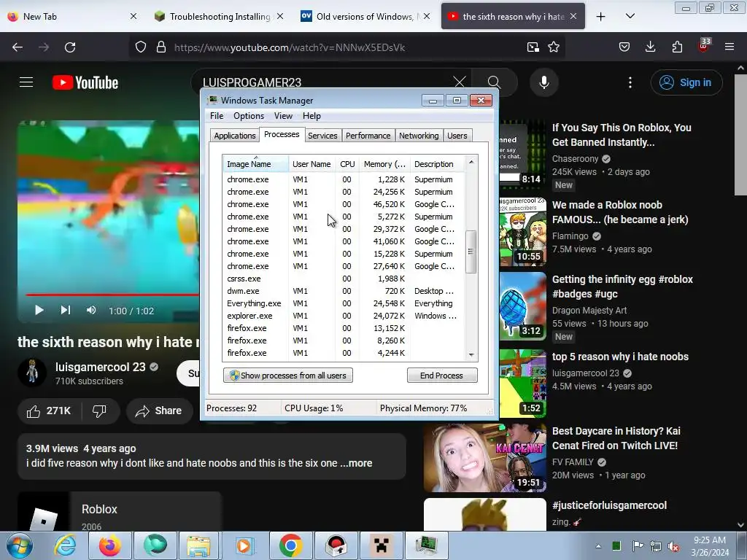Launch Internet Explorer from taskbar
Image resolution: width=747 pixels, height=560 pixels.
pyautogui.click(x=65, y=545)
